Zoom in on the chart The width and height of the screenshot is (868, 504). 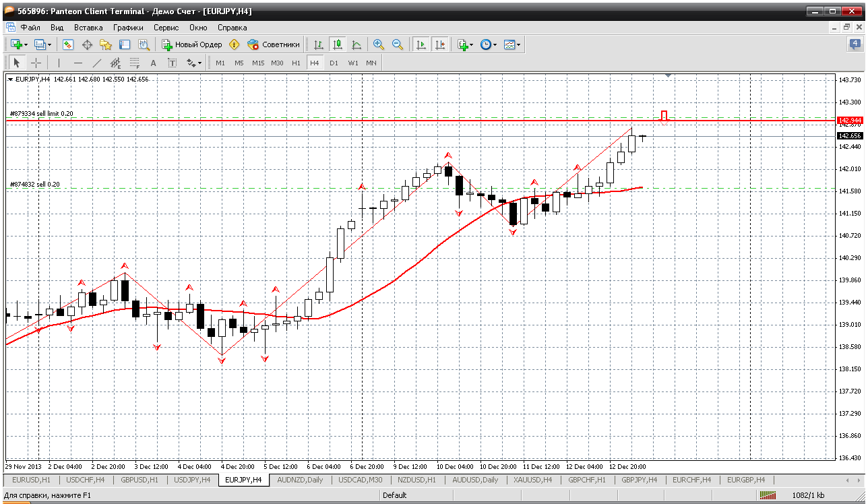pos(379,44)
